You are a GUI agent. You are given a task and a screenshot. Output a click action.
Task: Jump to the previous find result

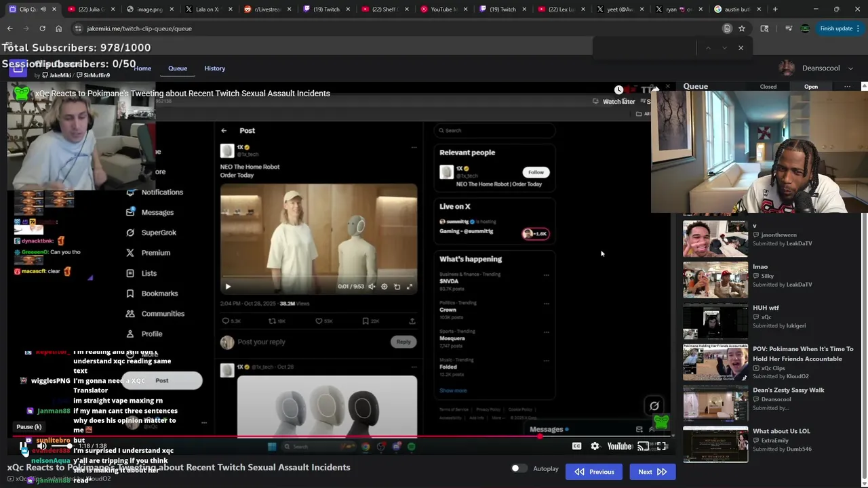point(708,48)
